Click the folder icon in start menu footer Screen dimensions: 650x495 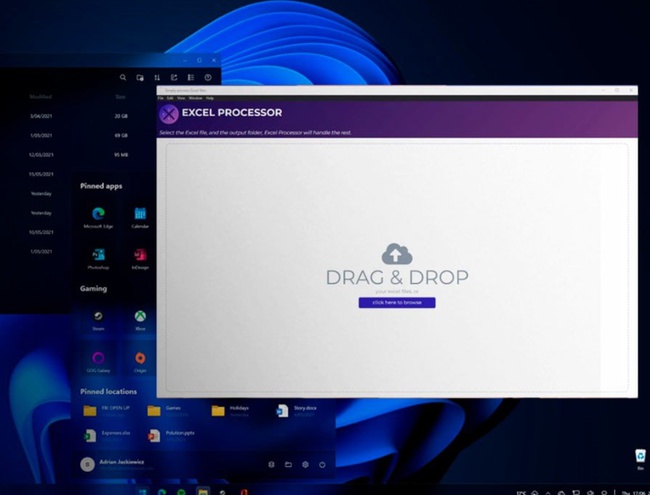coord(289,464)
